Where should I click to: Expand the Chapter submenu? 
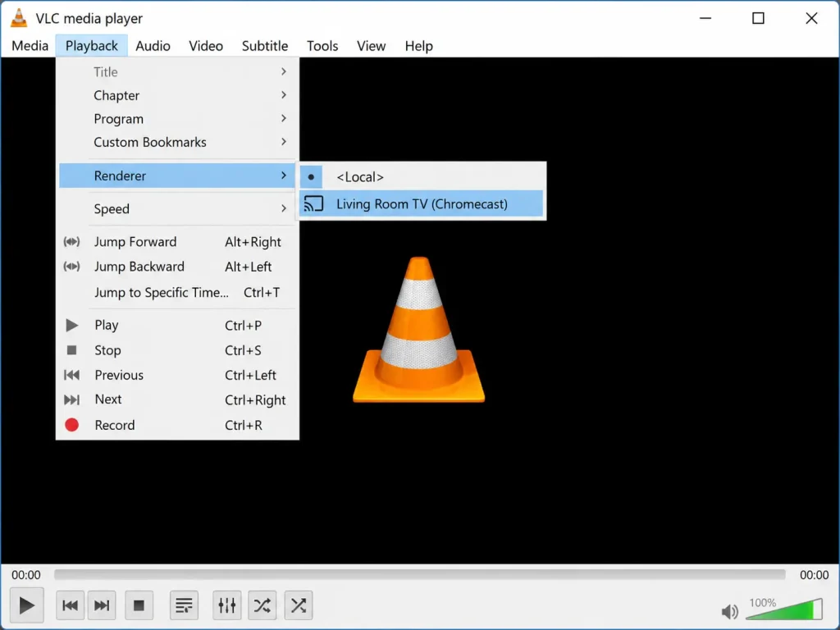177,95
